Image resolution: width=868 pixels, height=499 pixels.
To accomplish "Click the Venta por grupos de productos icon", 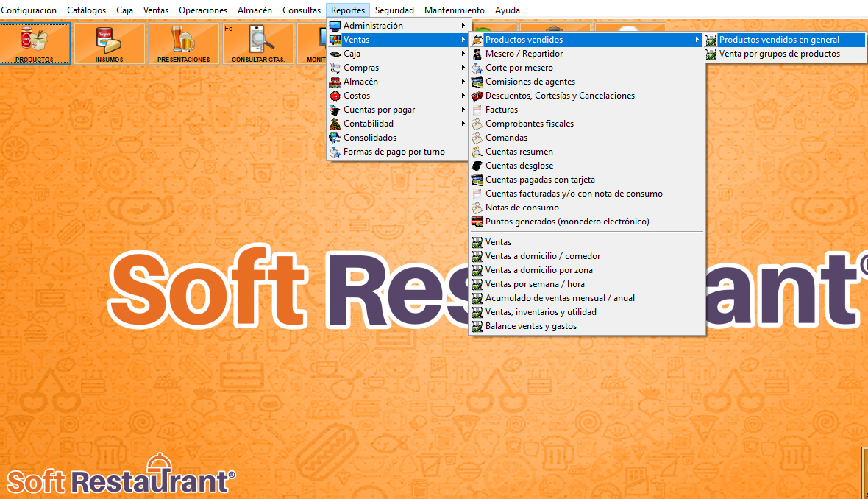I will (x=711, y=54).
